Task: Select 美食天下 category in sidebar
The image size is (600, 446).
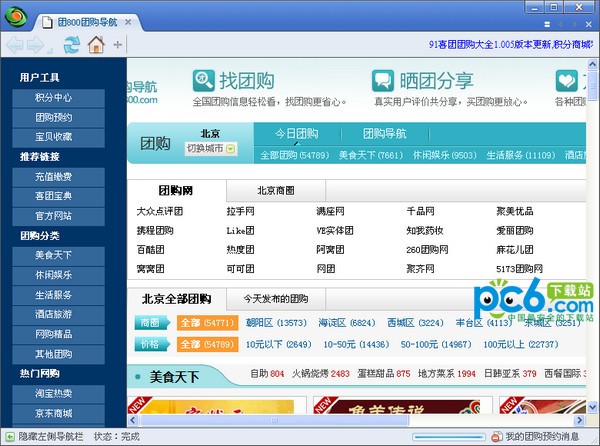Action: [x=58, y=256]
